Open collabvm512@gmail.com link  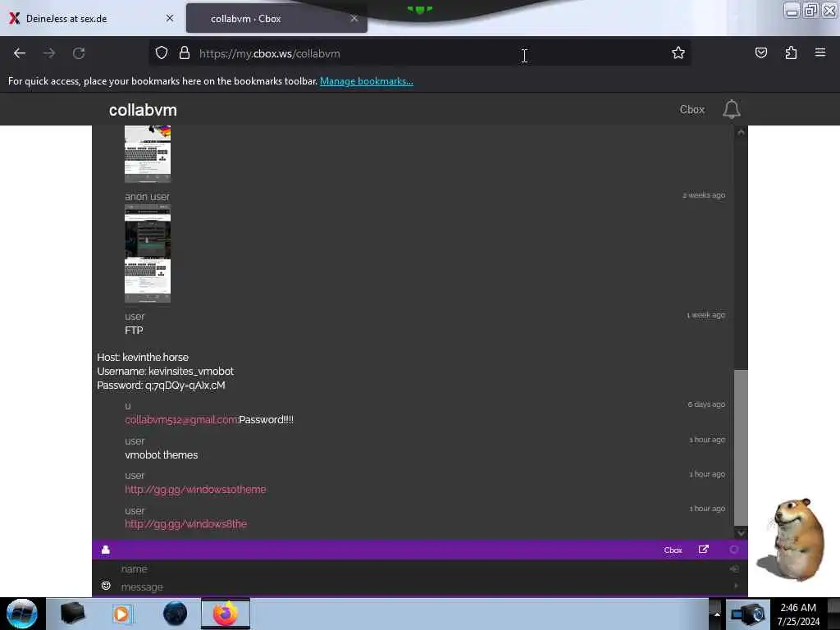coord(181,419)
